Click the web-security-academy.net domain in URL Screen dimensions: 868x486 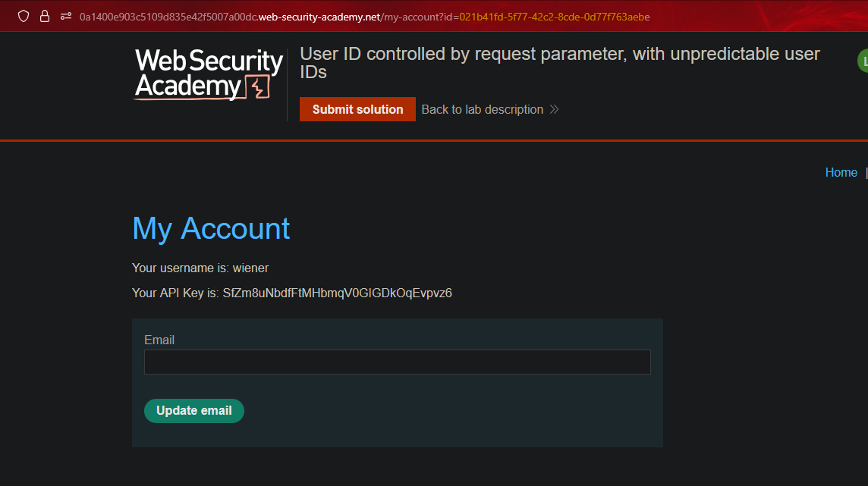(319, 16)
